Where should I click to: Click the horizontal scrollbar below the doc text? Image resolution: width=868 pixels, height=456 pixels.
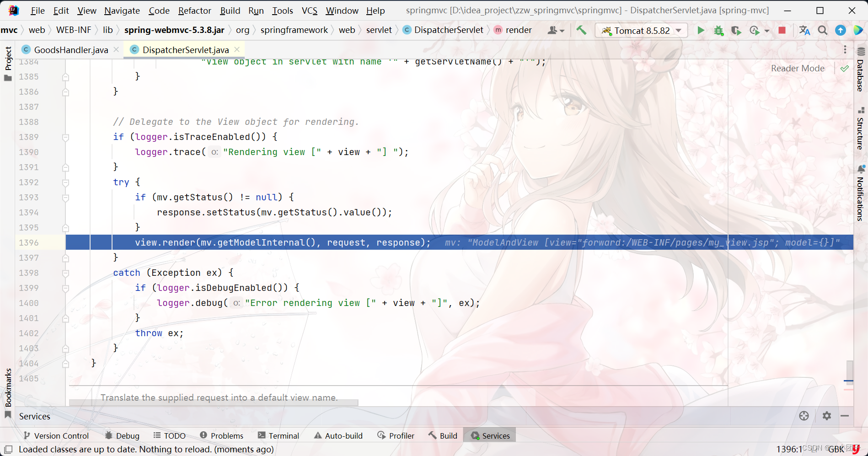(x=214, y=402)
